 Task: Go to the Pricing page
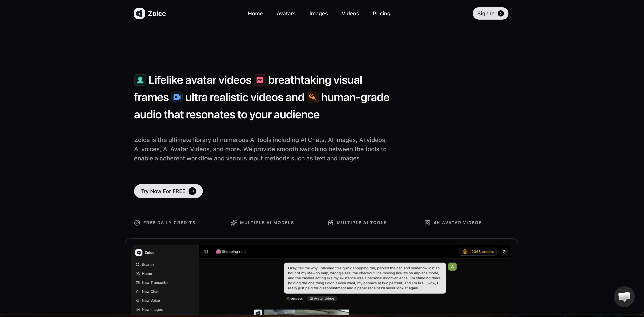(x=382, y=13)
